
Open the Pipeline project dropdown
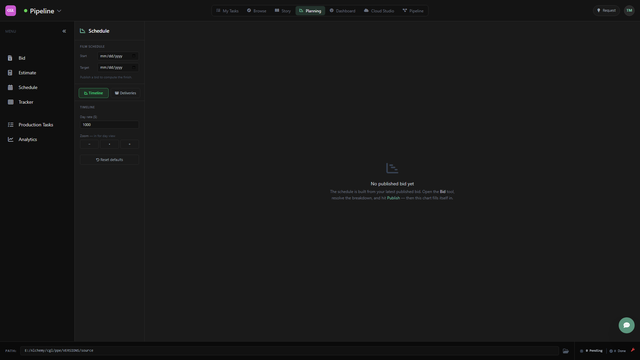coord(42,11)
